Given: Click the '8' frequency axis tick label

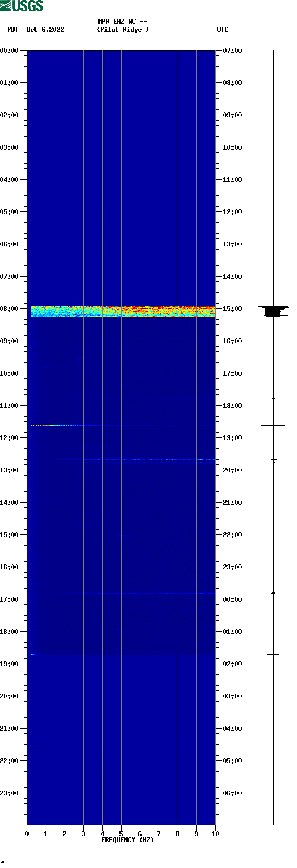Looking at the screenshot, I should click(178, 834).
